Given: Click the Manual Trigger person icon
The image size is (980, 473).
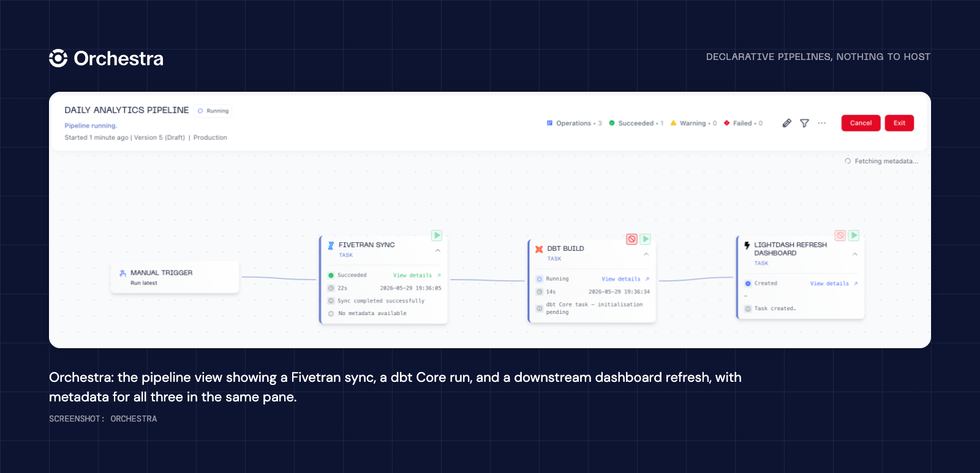Looking at the screenshot, I should (x=123, y=274).
